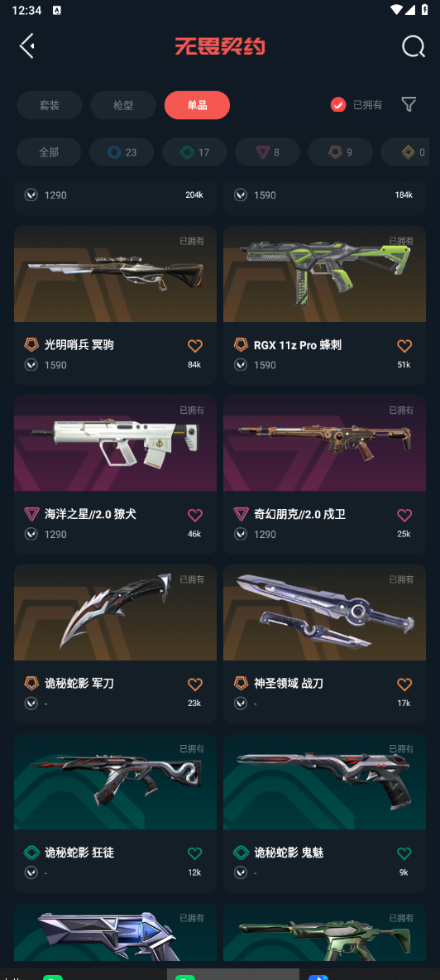Image resolution: width=440 pixels, height=980 pixels.
Task: Favorite 诡秘蛇影 军刀 heart icon
Action: point(194,685)
